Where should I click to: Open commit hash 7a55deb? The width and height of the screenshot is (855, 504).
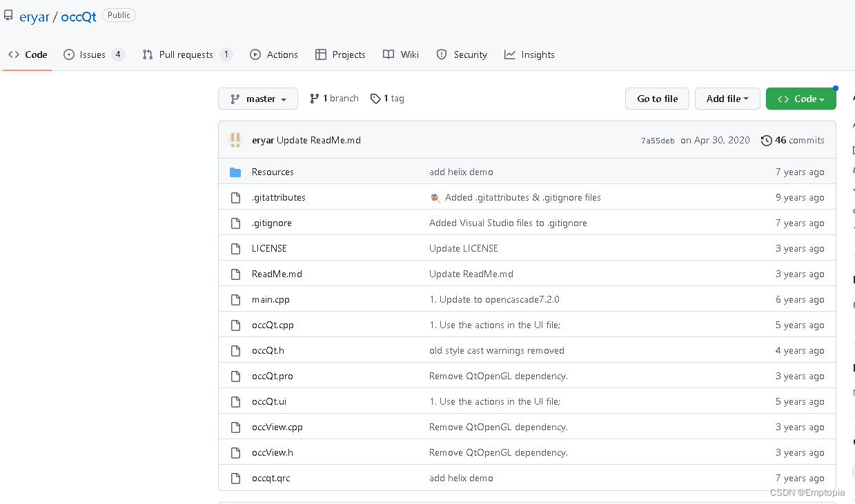[658, 141]
